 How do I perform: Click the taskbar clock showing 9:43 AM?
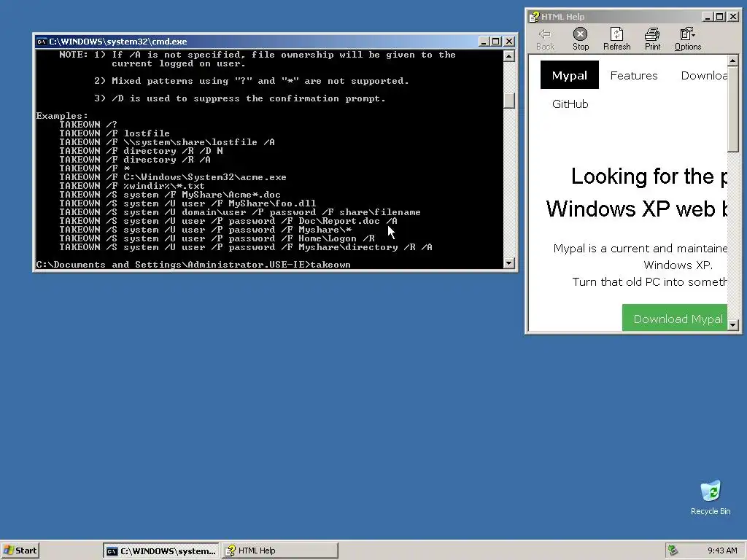click(x=722, y=551)
